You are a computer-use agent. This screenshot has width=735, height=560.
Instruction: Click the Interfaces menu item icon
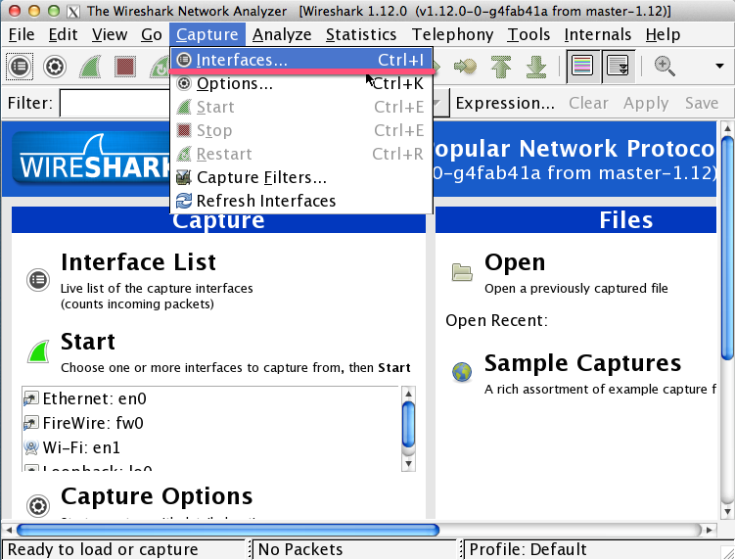click(184, 60)
